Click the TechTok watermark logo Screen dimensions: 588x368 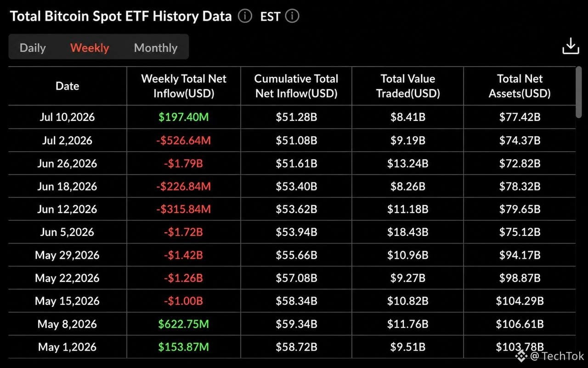coord(520,356)
